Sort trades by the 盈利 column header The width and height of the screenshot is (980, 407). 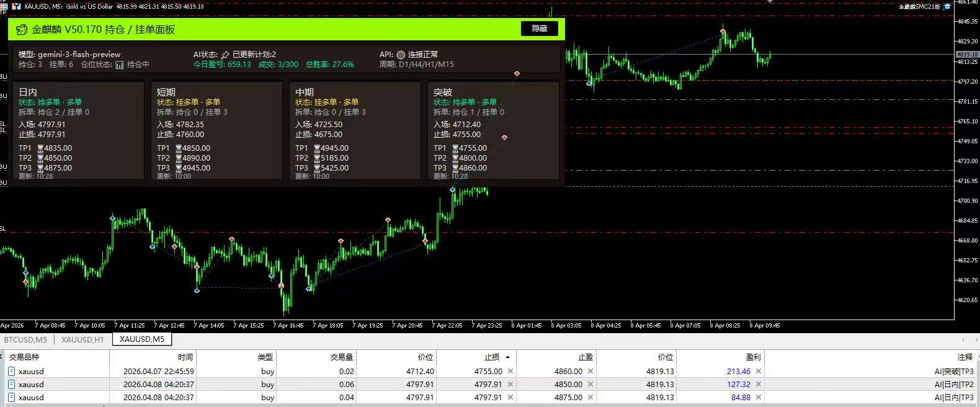(x=720, y=357)
